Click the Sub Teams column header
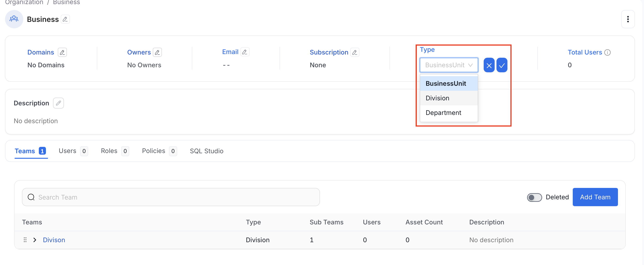Screen dimensions: 644x265 pyautogui.click(x=327, y=222)
